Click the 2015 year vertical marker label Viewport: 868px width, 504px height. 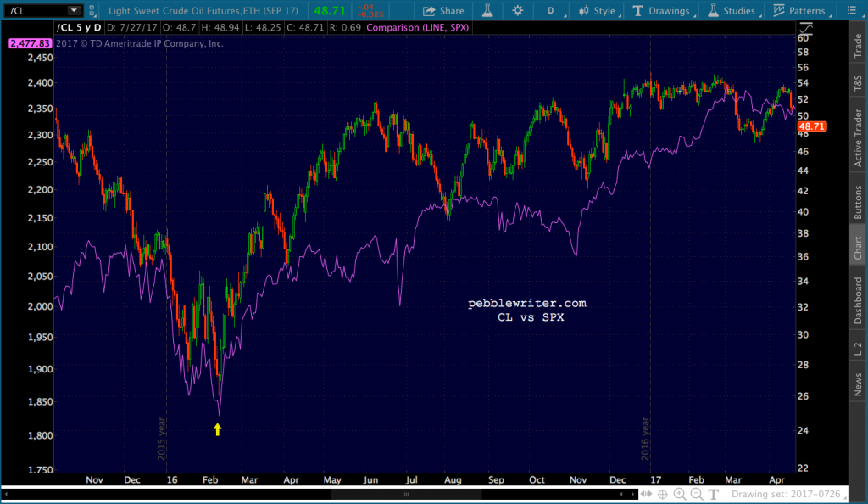(162, 438)
